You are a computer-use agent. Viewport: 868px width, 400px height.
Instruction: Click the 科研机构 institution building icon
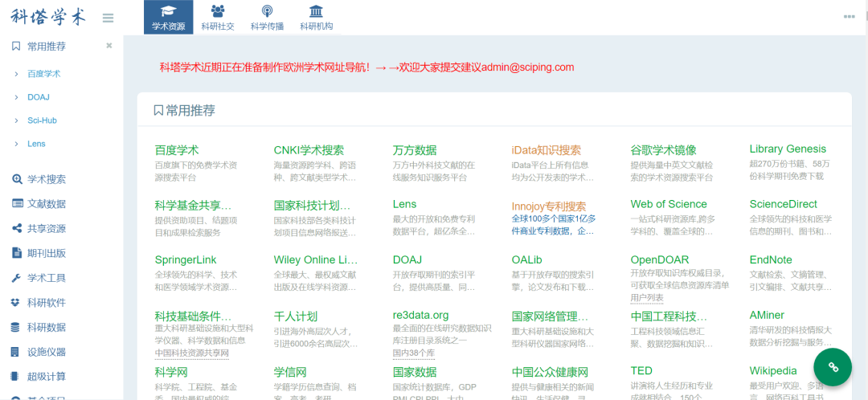[x=317, y=10]
